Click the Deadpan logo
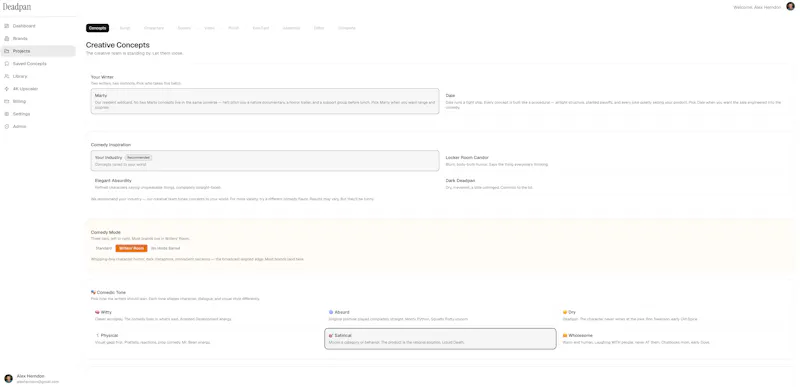This screenshot has height=387, width=800. [x=17, y=7]
